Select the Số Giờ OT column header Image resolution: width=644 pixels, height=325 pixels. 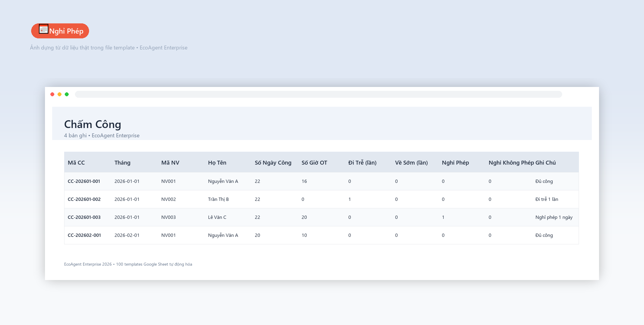[314, 163]
